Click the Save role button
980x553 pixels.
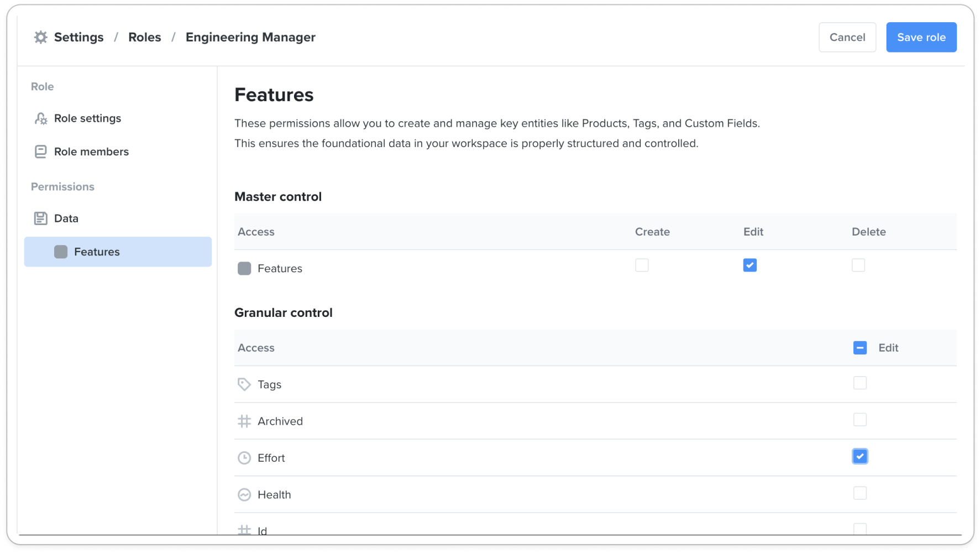click(921, 37)
